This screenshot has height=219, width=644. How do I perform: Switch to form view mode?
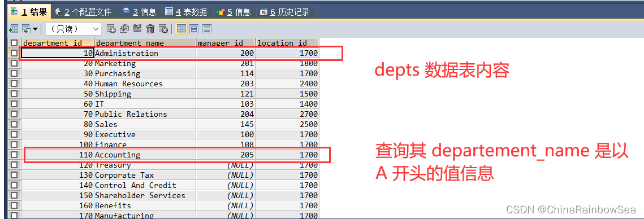click(x=194, y=29)
